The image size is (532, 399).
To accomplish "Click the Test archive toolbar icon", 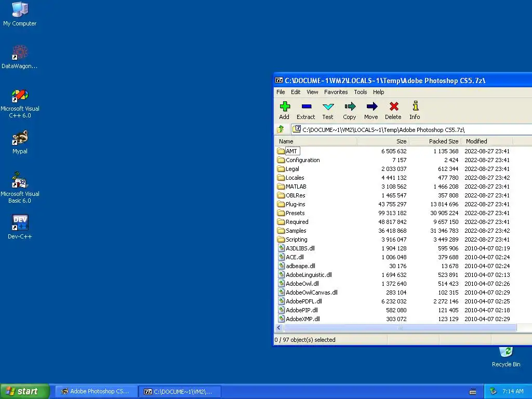I will point(328,107).
